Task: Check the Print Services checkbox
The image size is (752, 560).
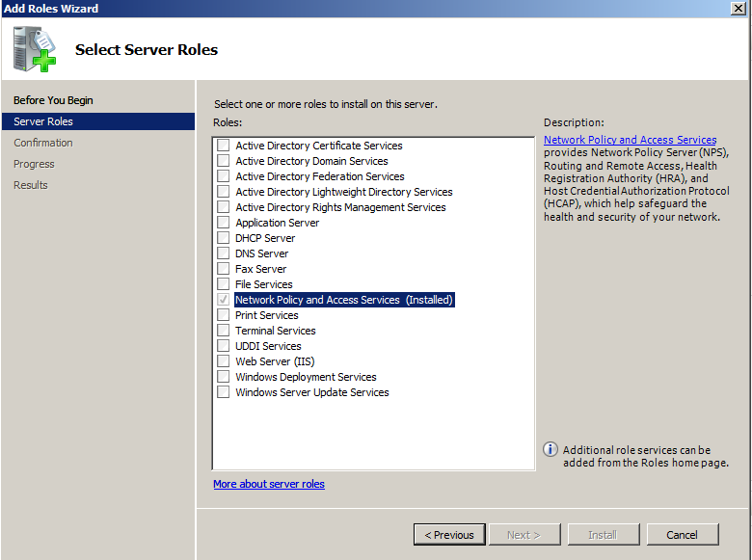Action: (x=223, y=315)
